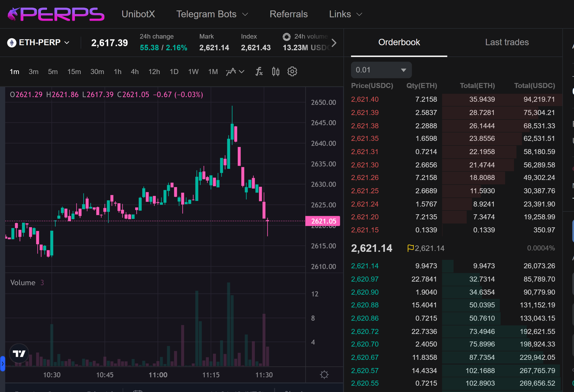Screen dimensions: 574x392
Task: Open the chart style dropdown arrow
Action: 241,71
